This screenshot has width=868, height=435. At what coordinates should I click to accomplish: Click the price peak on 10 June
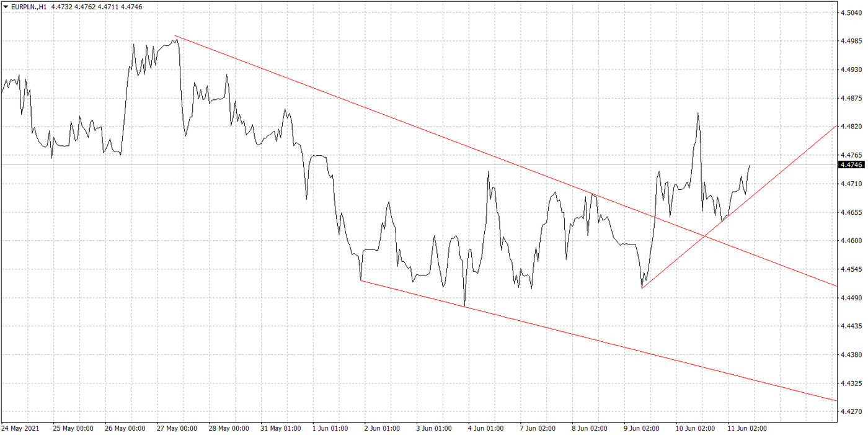click(697, 114)
